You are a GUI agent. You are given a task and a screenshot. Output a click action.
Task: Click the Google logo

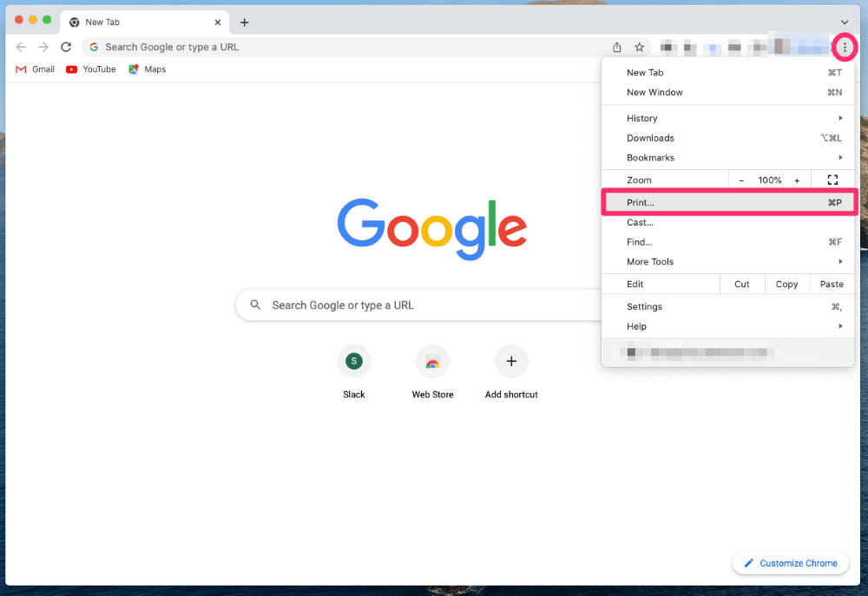pyautogui.click(x=431, y=228)
